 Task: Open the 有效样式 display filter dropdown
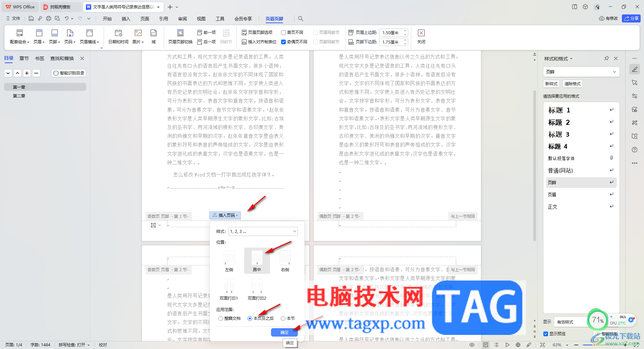pos(570,322)
